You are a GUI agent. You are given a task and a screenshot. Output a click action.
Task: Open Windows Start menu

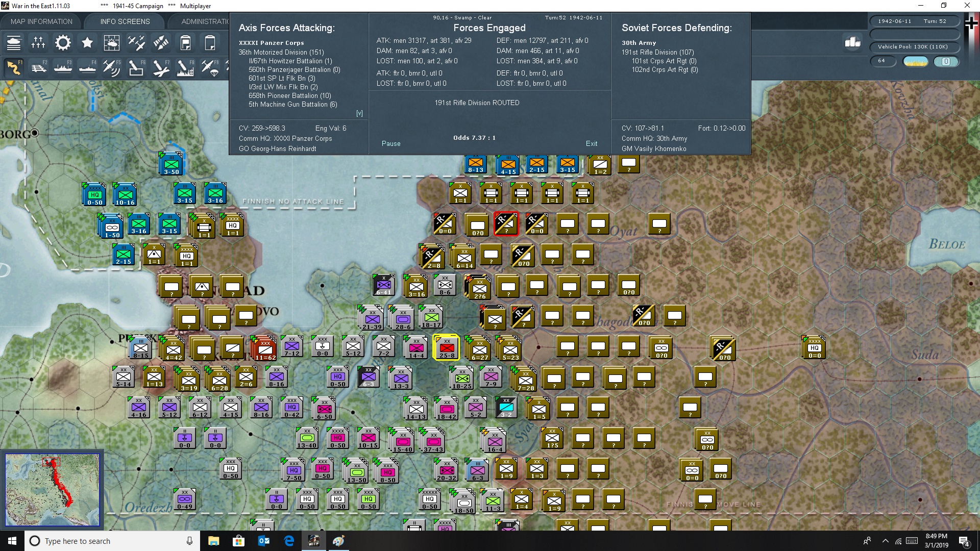pyautogui.click(x=12, y=541)
